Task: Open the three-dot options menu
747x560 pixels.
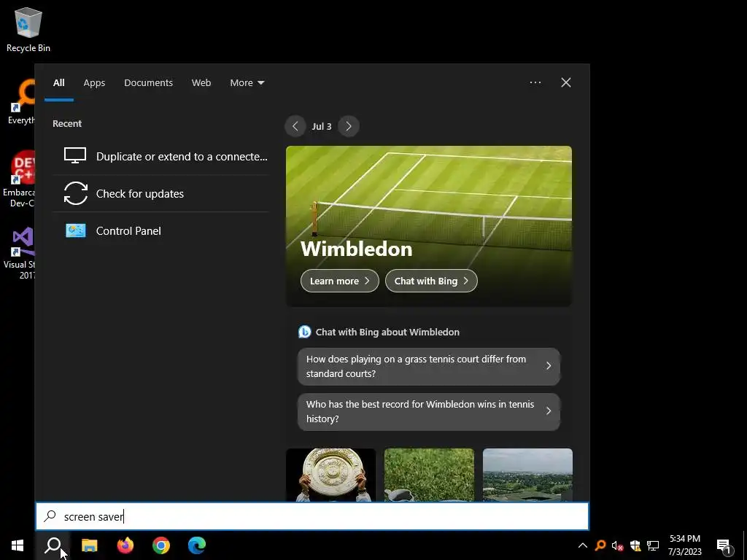Action: click(x=535, y=82)
